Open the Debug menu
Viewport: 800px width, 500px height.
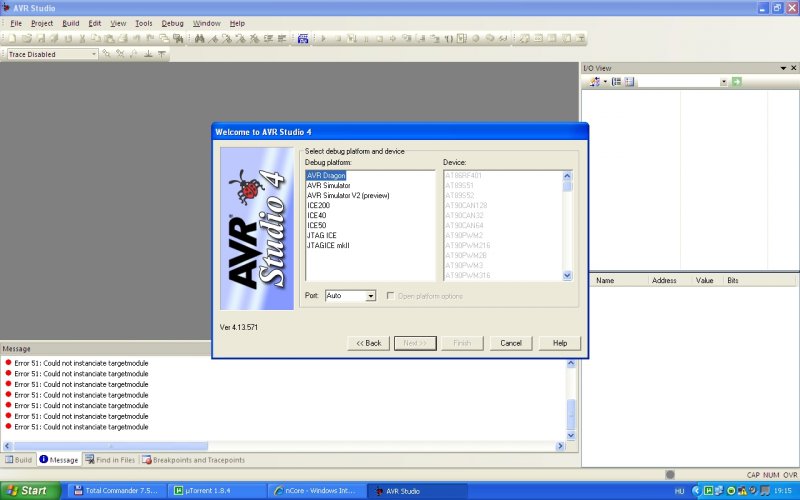[x=172, y=23]
